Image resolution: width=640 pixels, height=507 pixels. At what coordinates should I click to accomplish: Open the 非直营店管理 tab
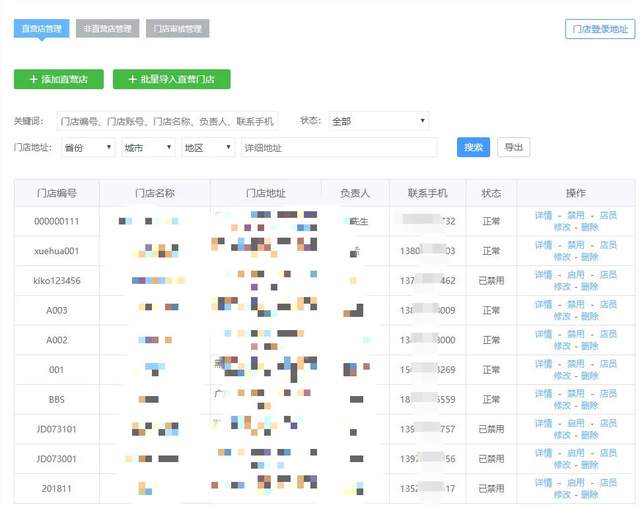(107, 29)
